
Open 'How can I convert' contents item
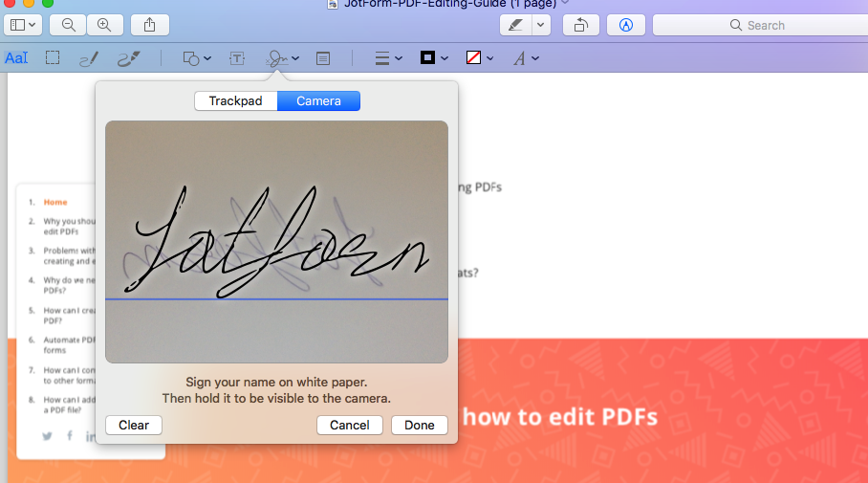(x=69, y=375)
